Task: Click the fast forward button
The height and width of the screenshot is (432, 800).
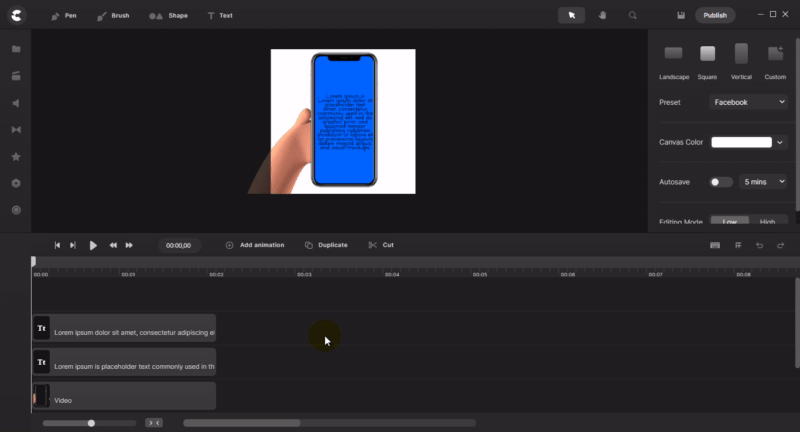Action: click(129, 245)
